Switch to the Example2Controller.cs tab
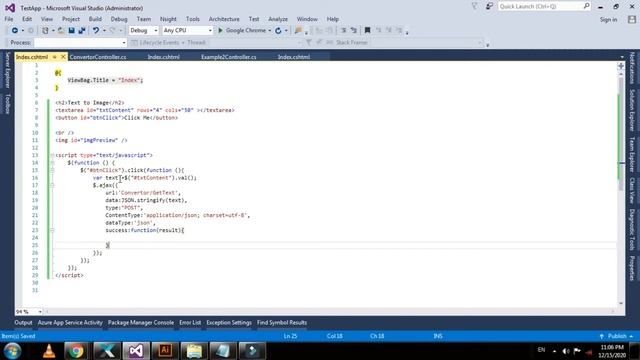The height and width of the screenshot is (360, 640). pos(229,57)
